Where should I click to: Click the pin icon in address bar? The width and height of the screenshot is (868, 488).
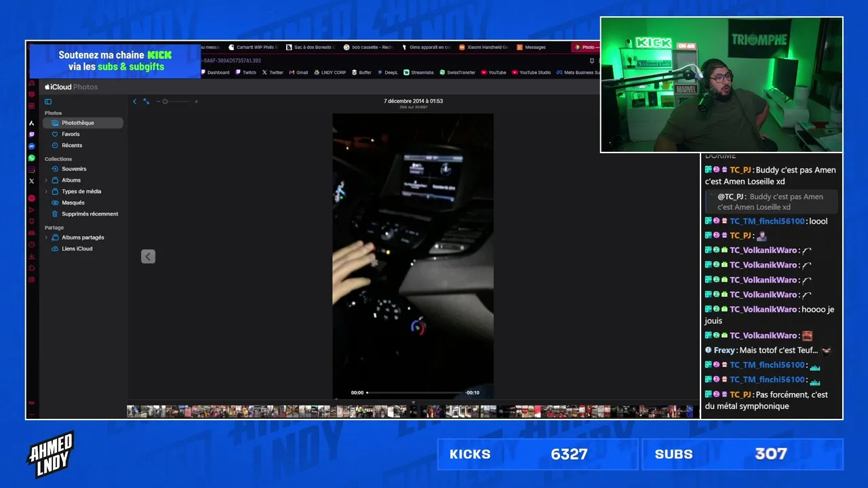(592, 60)
